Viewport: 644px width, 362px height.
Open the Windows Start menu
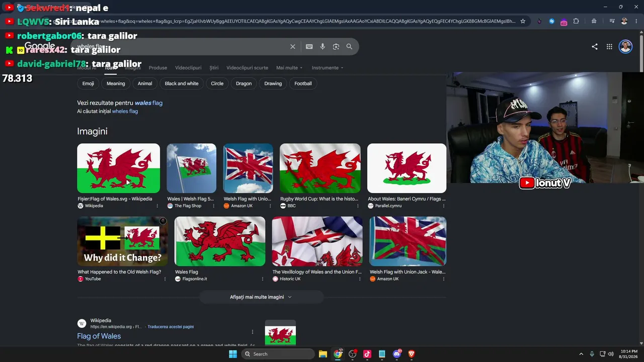click(233, 354)
